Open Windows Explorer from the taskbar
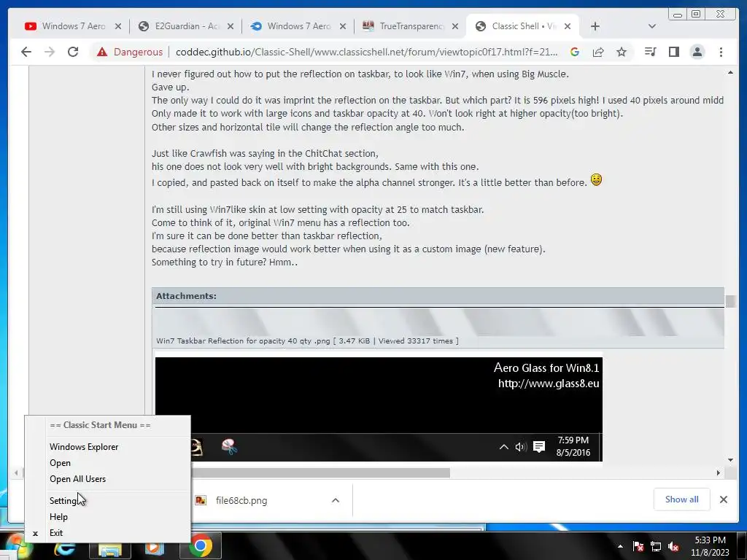This screenshot has height=560, width=747. click(x=110, y=548)
